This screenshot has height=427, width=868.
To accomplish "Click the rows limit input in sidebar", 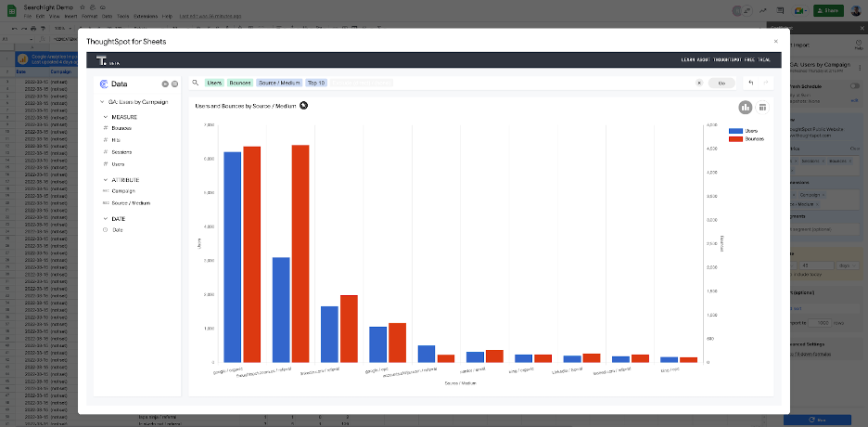I will coord(819,322).
